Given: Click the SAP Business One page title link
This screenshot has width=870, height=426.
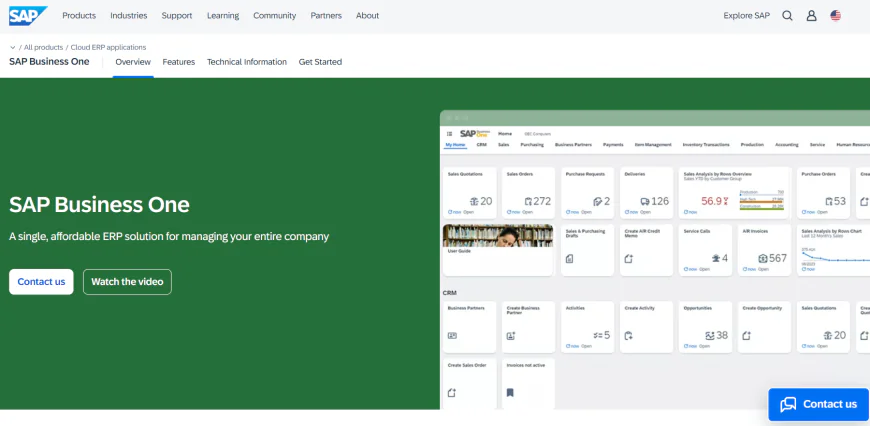Looking at the screenshot, I should click(x=49, y=62).
